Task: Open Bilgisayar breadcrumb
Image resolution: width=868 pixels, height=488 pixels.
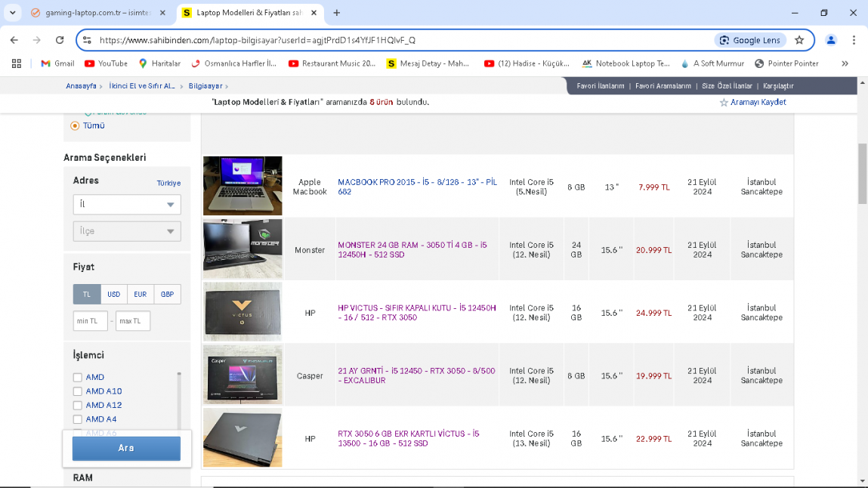Action: 205,86
